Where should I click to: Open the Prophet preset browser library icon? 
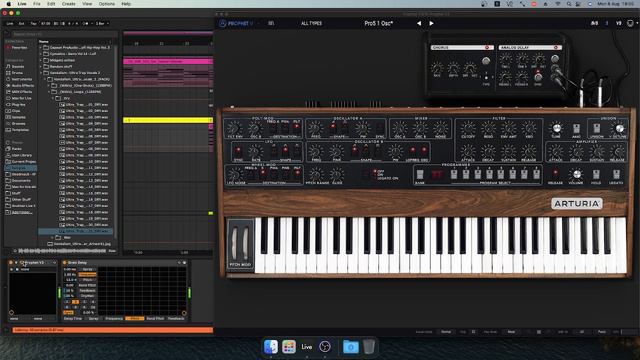[x=271, y=23]
